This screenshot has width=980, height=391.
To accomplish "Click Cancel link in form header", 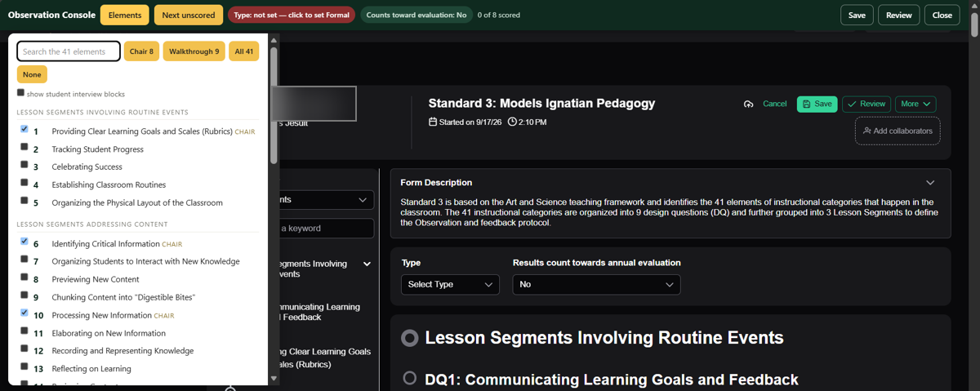I will (774, 104).
